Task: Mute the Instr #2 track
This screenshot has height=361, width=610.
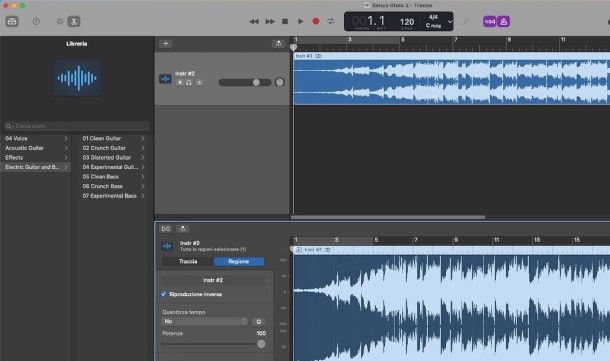Action: tap(180, 82)
